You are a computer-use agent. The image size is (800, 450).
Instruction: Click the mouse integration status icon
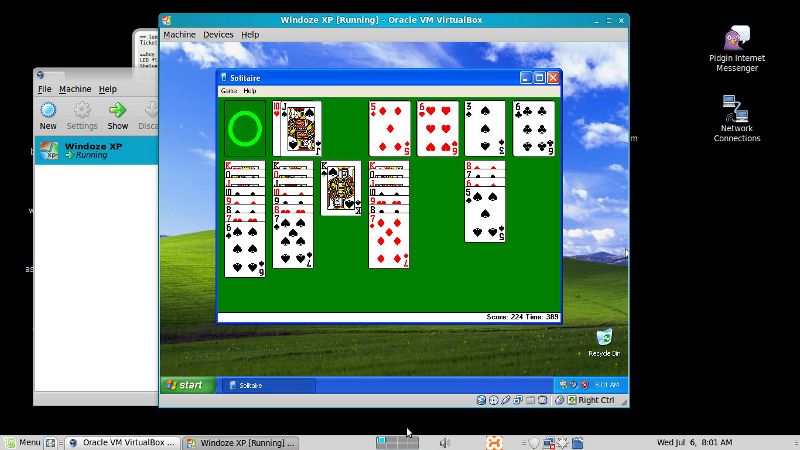click(560, 400)
